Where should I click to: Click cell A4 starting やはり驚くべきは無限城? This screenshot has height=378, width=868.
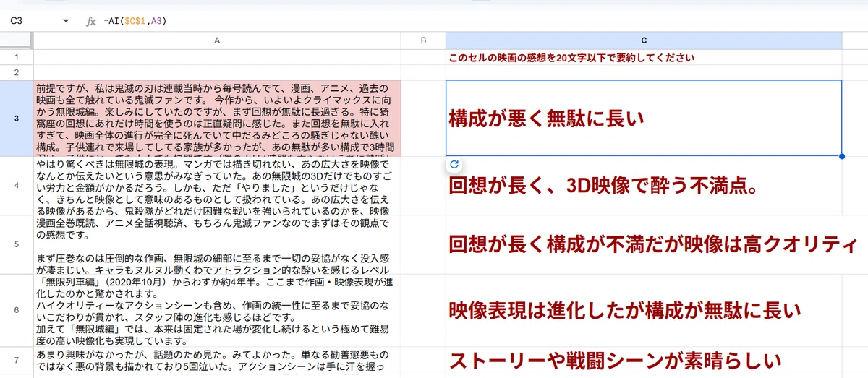(217, 186)
